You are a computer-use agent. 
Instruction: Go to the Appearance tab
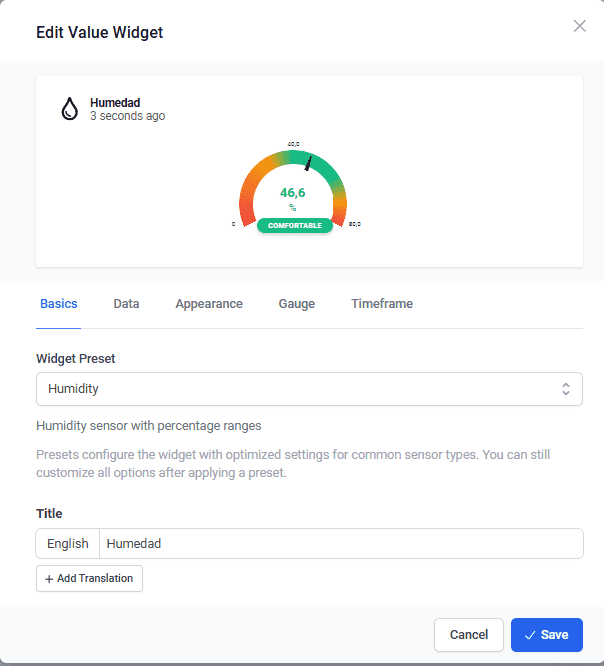[x=209, y=304]
